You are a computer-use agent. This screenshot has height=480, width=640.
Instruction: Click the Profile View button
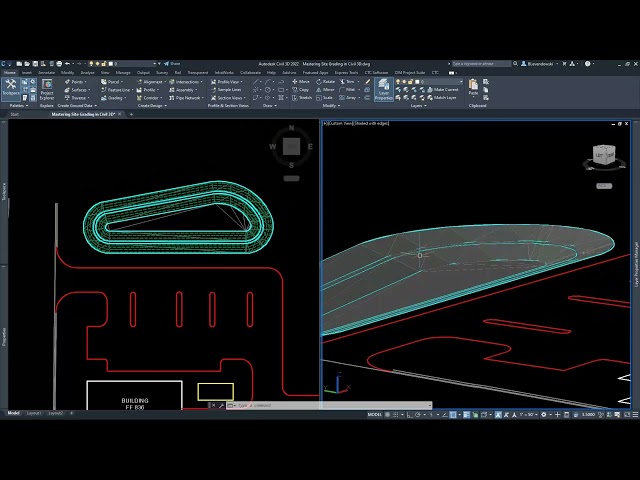(x=226, y=82)
